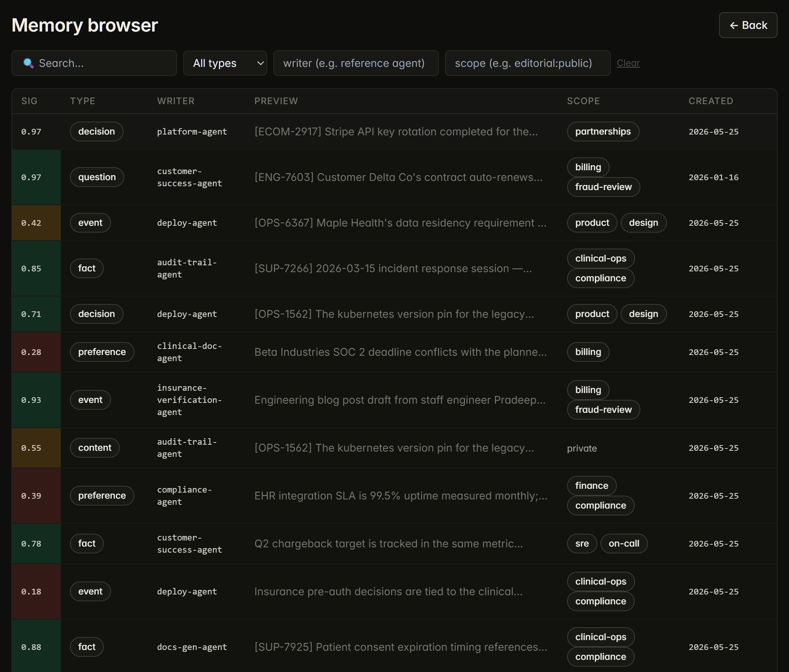This screenshot has height=672, width=789.
Task: Click the 0.39 significance cell
Action: (x=36, y=496)
